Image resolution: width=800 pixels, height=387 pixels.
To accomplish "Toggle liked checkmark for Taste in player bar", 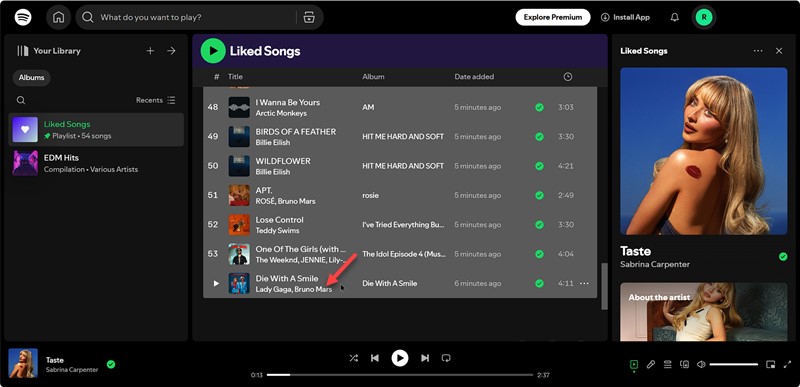I will click(x=111, y=364).
